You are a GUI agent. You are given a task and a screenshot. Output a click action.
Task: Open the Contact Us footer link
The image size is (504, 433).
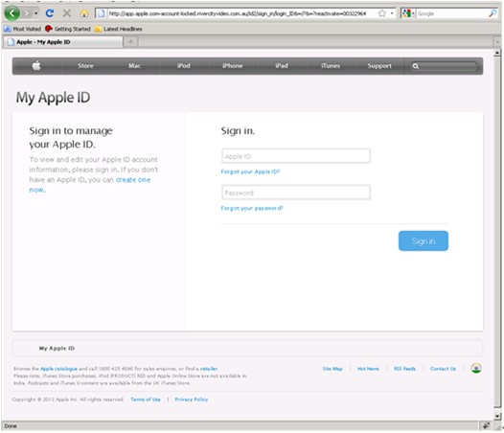click(443, 369)
